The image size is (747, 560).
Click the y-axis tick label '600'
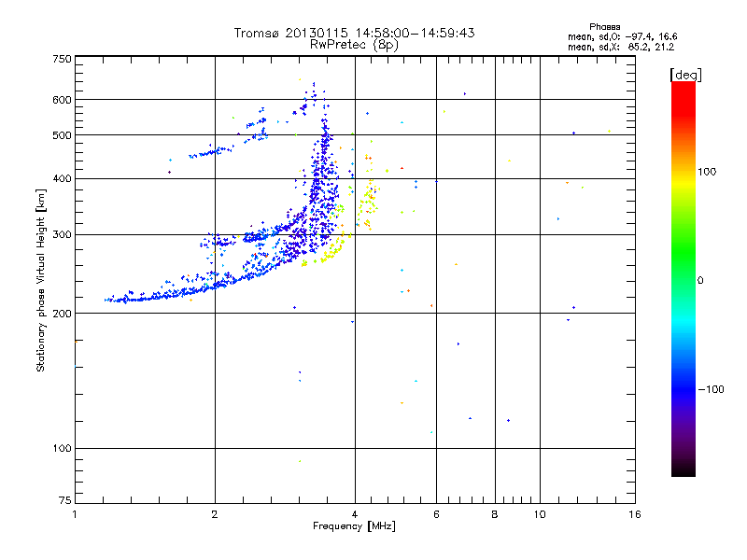point(62,100)
